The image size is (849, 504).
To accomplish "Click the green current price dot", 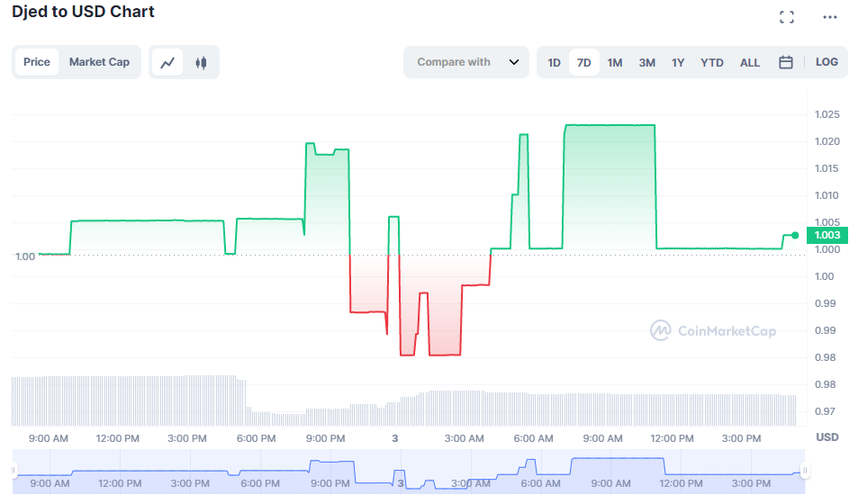I will pyautogui.click(x=795, y=235).
